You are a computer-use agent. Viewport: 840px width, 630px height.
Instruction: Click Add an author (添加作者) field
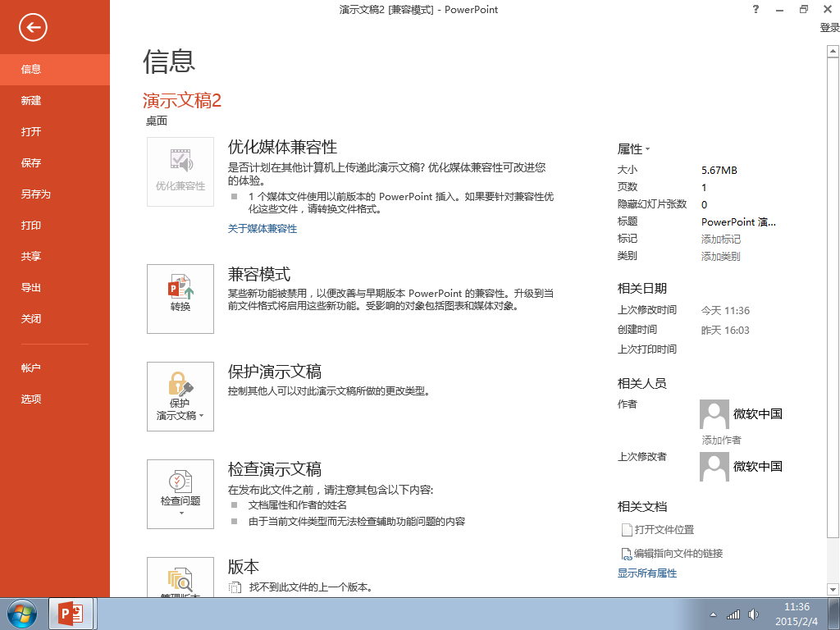(722, 441)
